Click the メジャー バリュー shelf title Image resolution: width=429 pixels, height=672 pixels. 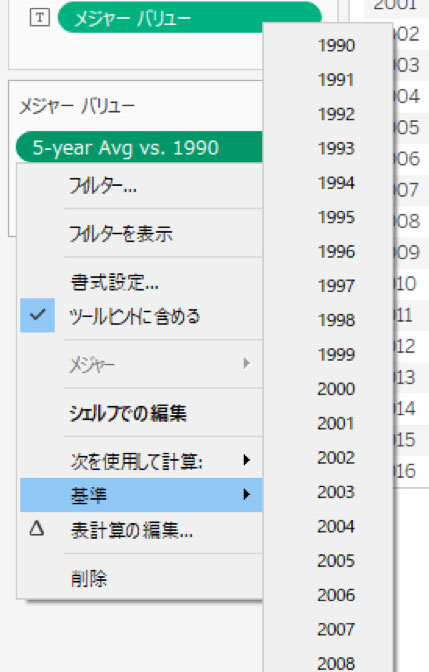tap(77, 106)
